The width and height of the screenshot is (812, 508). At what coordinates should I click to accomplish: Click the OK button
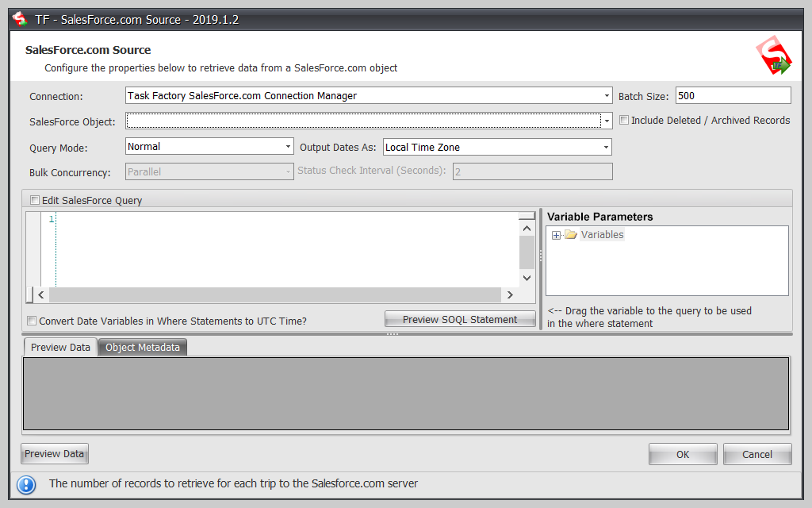click(x=682, y=453)
